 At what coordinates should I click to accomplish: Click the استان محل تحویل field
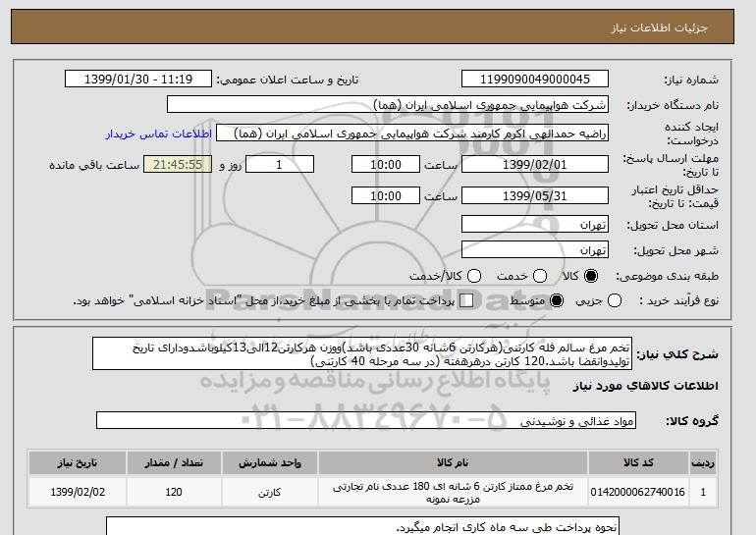pyautogui.click(x=535, y=225)
